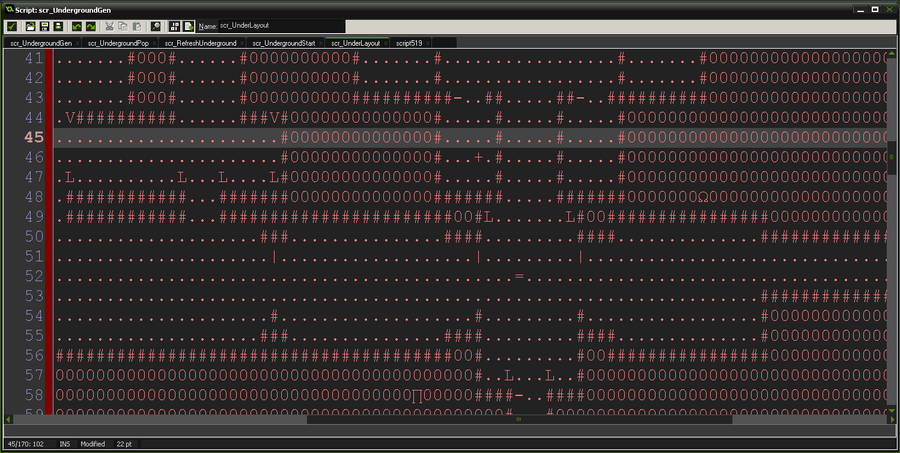Add a new script tab icon

click(x=188, y=26)
